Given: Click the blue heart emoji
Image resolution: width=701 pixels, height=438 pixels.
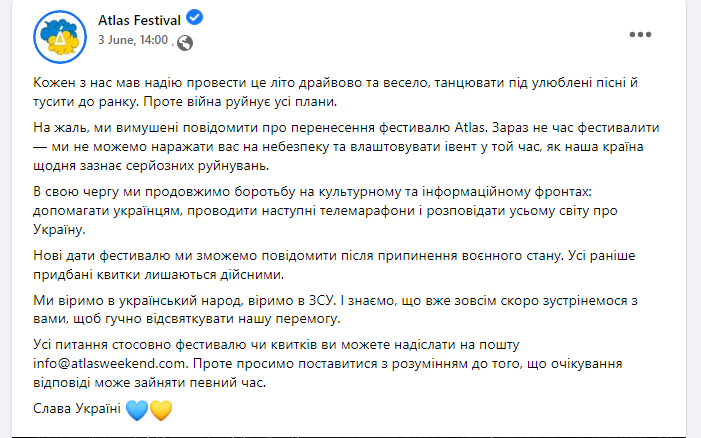Looking at the screenshot, I should 137,410.
